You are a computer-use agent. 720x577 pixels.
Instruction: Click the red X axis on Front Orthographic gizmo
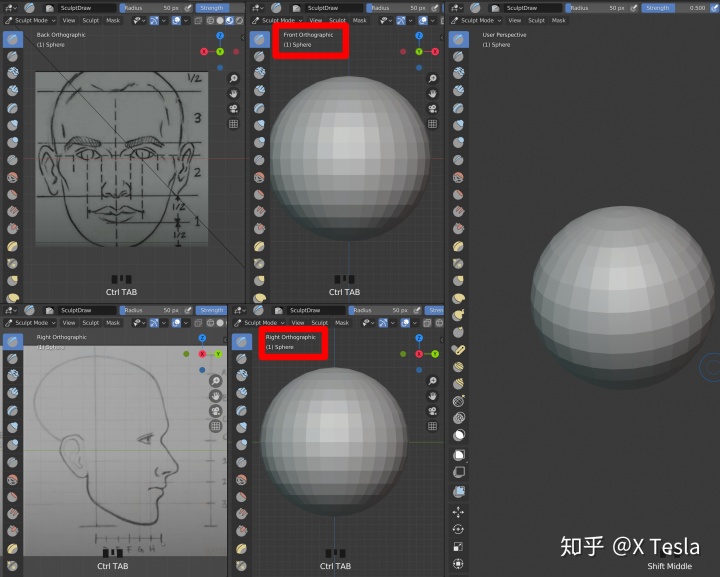[x=435, y=51]
